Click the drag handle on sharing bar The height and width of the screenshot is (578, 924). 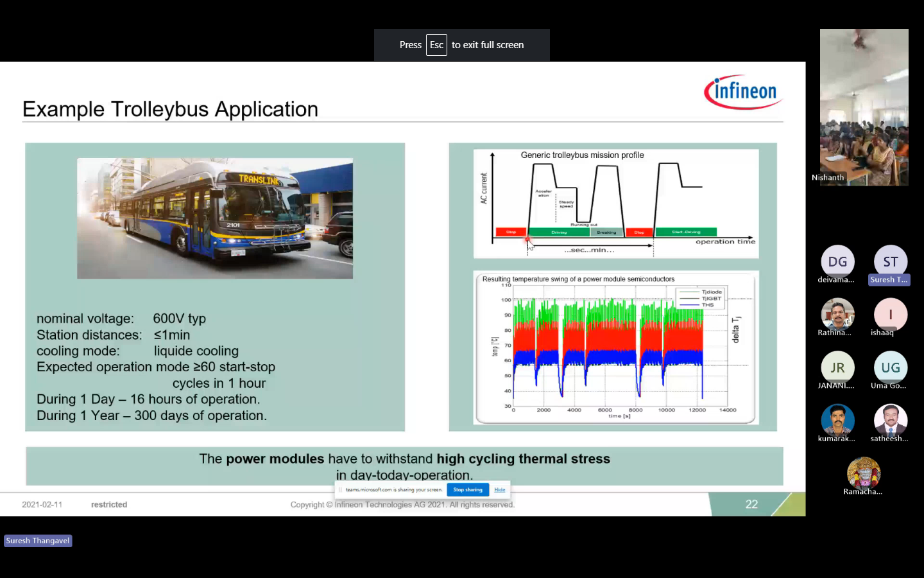pyautogui.click(x=341, y=489)
